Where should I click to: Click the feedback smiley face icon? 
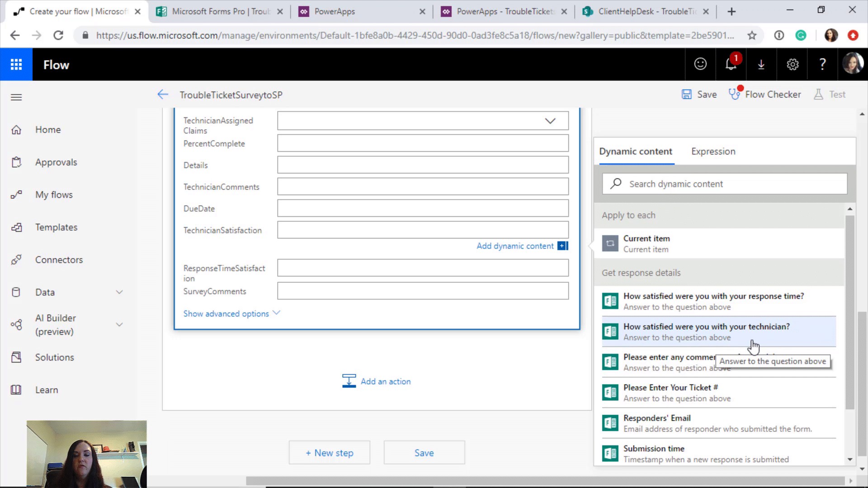pyautogui.click(x=700, y=64)
